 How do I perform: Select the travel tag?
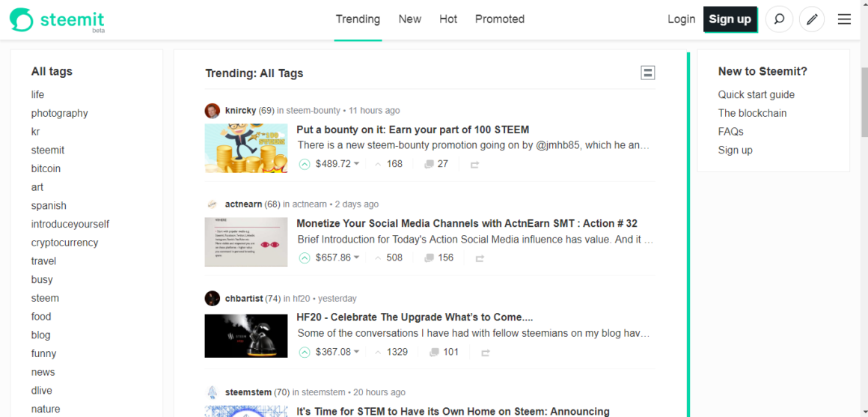click(x=43, y=261)
